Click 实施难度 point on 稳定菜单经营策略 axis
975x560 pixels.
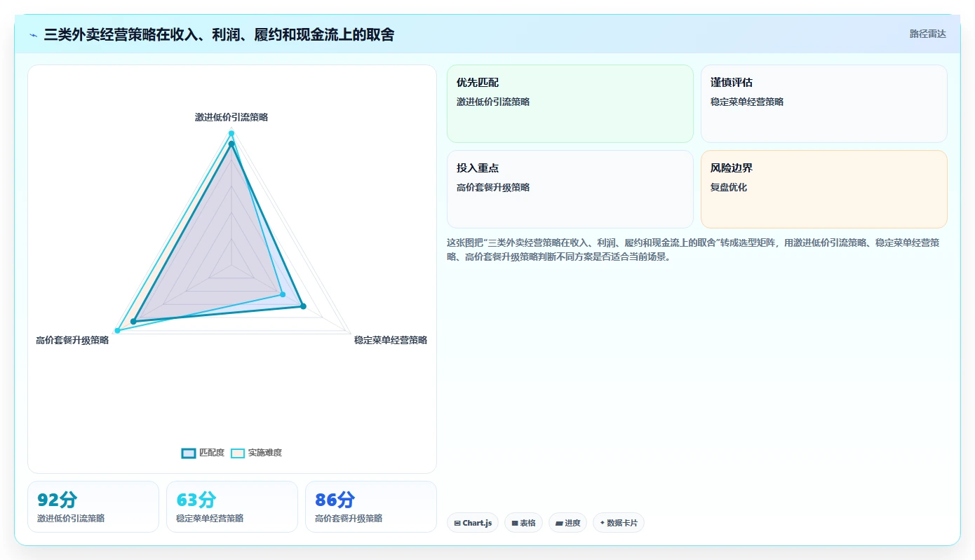[x=283, y=294]
